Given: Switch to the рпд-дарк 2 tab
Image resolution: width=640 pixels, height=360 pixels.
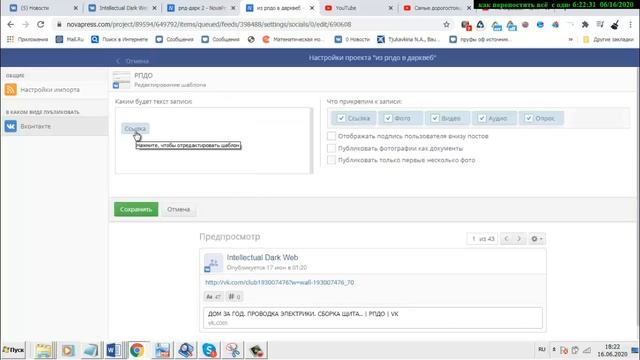Looking at the screenshot, I should [x=202, y=8].
